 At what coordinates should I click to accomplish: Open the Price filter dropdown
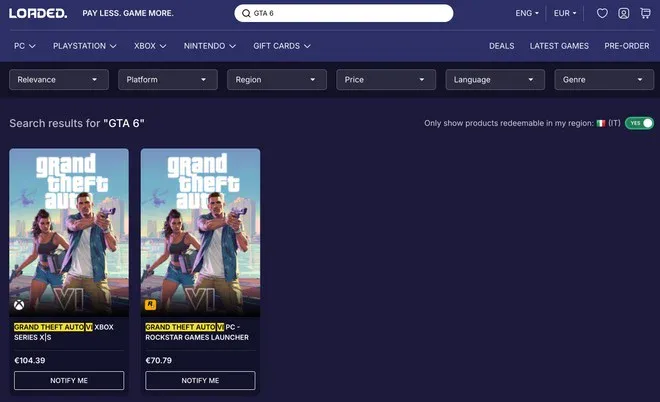(x=386, y=80)
